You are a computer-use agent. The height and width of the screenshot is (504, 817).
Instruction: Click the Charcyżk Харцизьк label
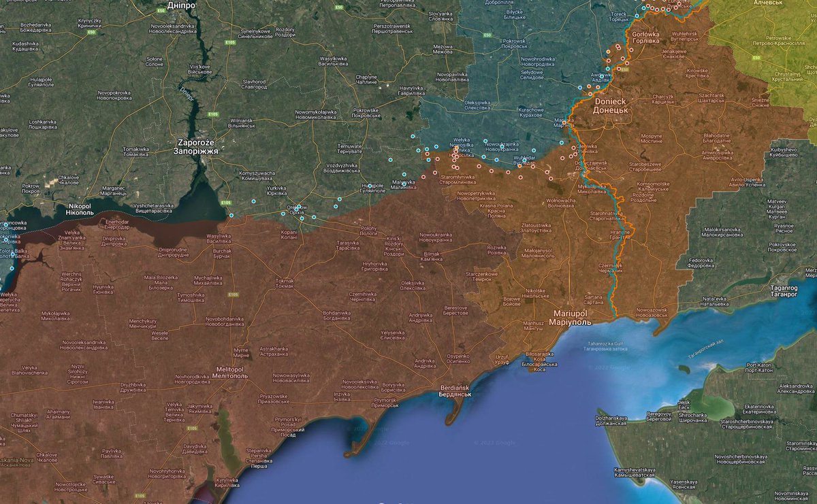pos(662,100)
